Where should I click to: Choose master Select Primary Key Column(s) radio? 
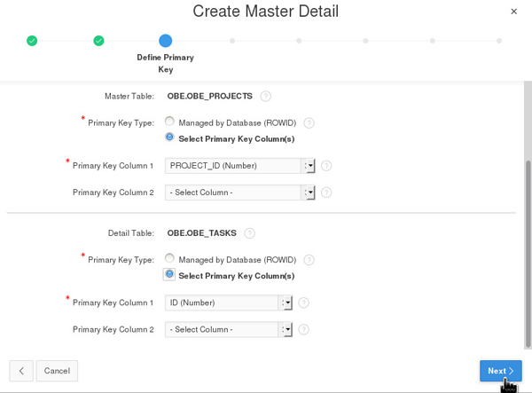pos(169,138)
